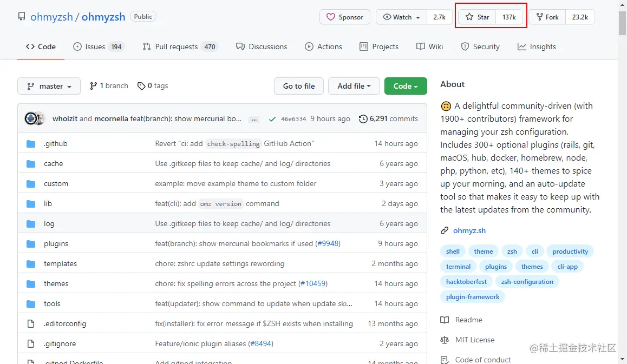
Task: Fork the repository
Action: [547, 17]
